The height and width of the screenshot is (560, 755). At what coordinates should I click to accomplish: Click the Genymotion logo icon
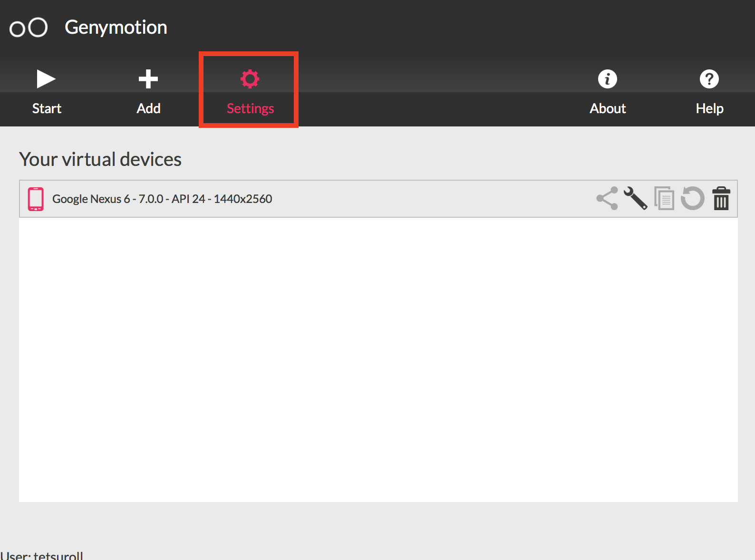[x=29, y=28]
